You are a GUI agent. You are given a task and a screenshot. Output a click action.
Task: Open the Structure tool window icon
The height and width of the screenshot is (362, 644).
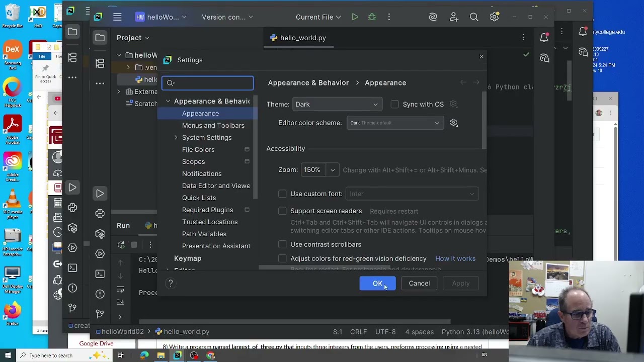pos(100,63)
